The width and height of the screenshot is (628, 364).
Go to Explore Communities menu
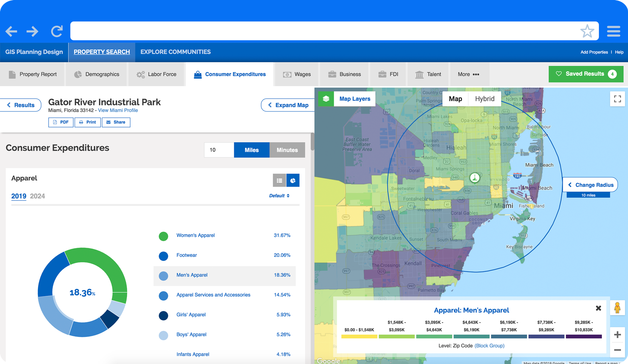176,52
